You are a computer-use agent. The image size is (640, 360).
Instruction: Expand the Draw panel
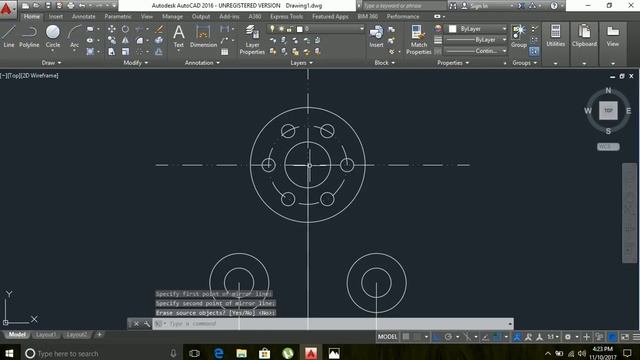(x=51, y=63)
